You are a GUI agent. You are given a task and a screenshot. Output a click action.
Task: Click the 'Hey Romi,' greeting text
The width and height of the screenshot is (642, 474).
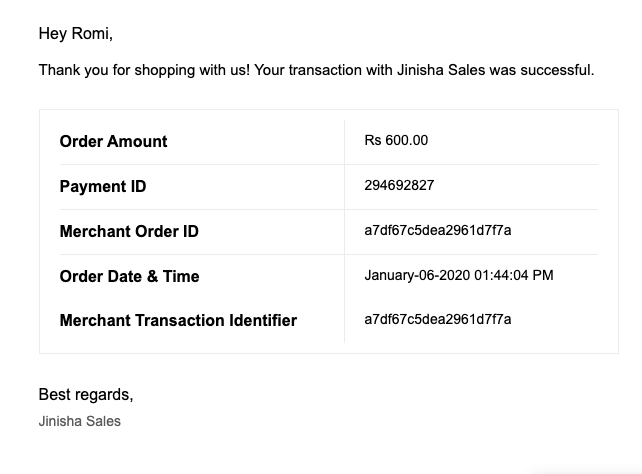[75, 34]
